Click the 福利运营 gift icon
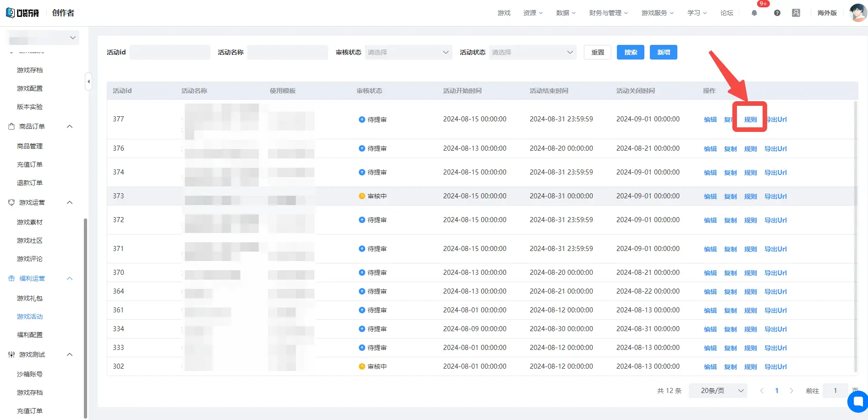 click(x=11, y=278)
